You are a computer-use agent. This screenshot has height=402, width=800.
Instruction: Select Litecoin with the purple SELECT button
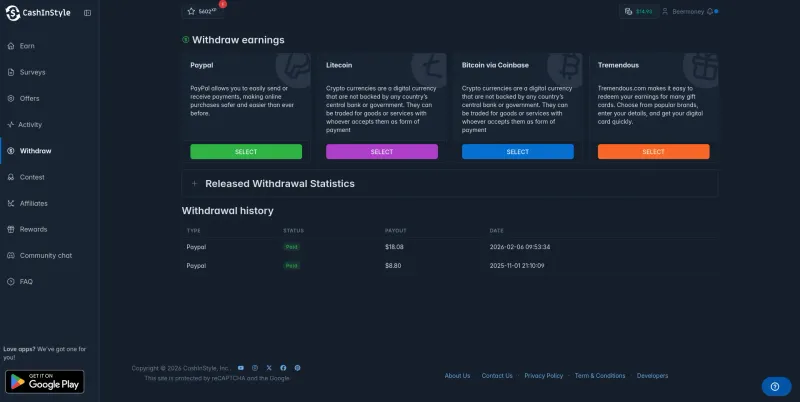[x=382, y=152]
